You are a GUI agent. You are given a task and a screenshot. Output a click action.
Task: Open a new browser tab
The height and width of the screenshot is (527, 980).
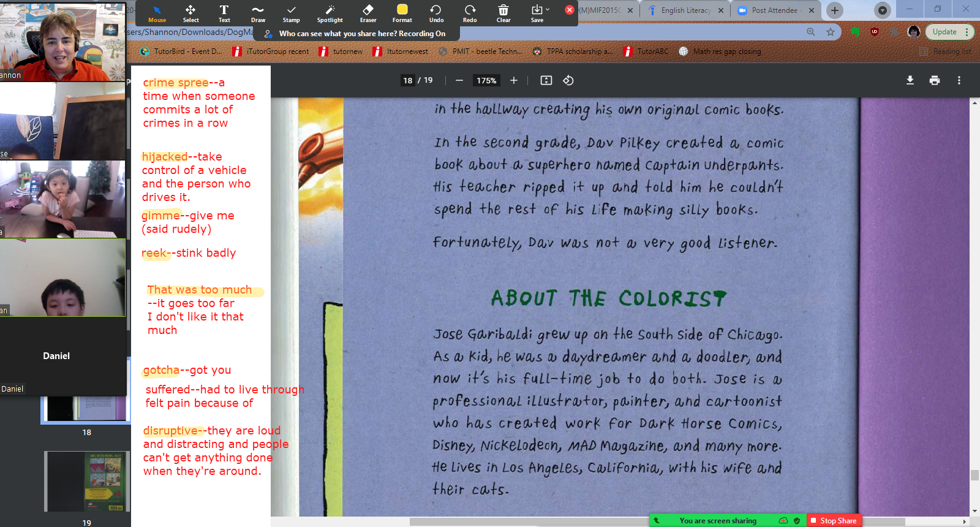click(834, 10)
